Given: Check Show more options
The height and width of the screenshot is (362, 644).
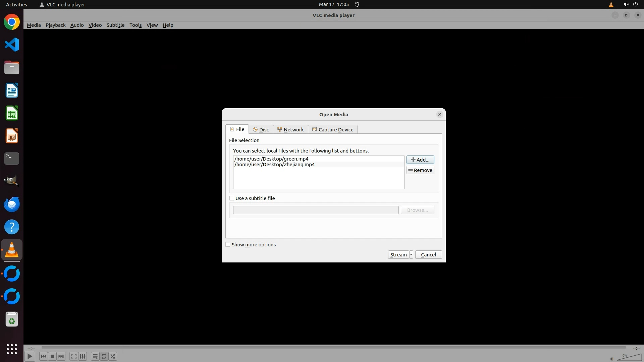Looking at the screenshot, I should 228,244.
